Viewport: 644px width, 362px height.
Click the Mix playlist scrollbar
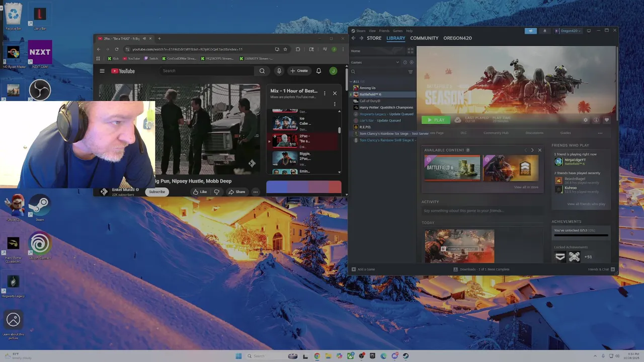(x=339, y=130)
